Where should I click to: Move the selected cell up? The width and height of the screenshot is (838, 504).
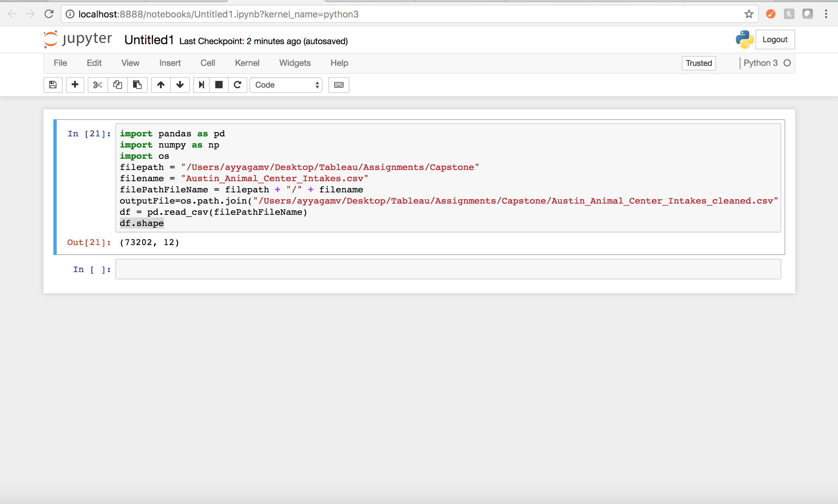point(160,85)
